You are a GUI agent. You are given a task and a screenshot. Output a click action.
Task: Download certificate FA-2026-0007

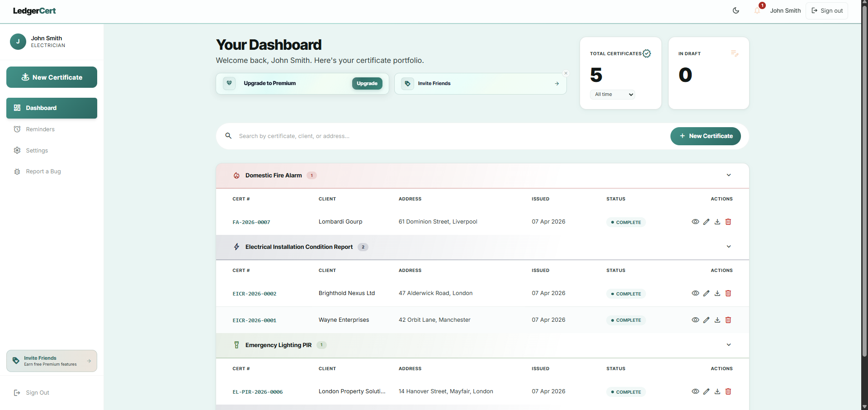[717, 222]
